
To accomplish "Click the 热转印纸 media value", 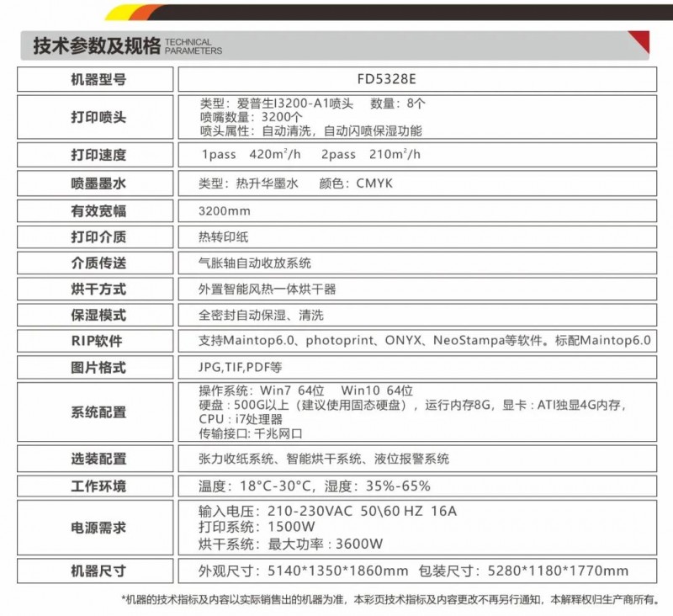I will 223,236.
